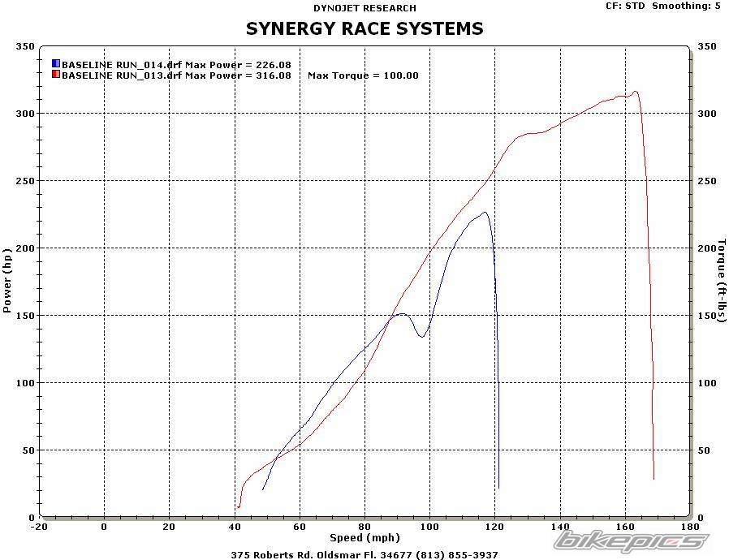Click the Torque (ft-lbs) right axis label
Screen dimensions: 729x560
point(720,280)
